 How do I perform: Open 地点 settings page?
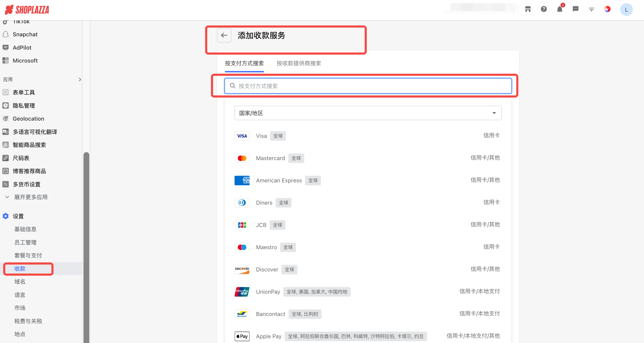(20, 334)
